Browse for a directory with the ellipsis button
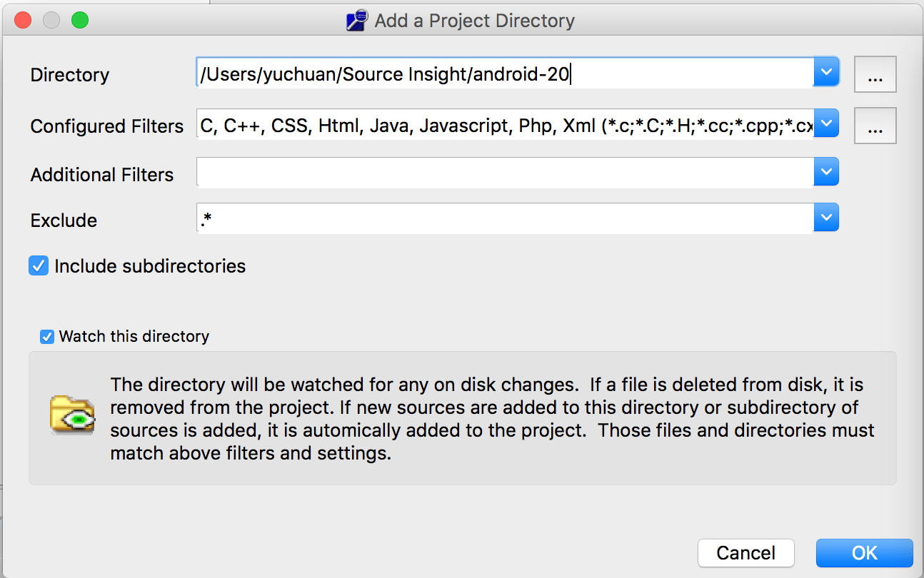924x578 pixels. tap(875, 76)
